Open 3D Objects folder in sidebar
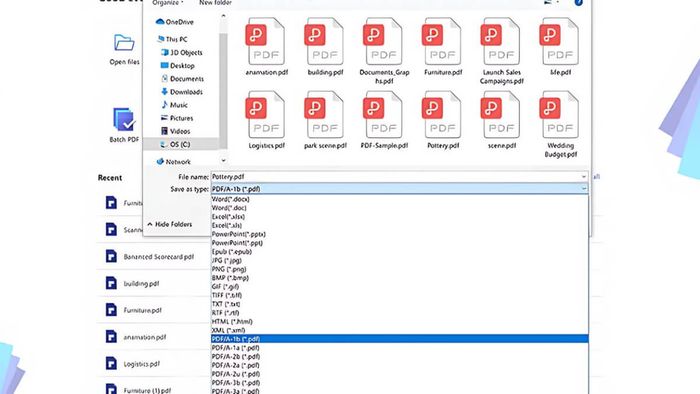700x394 pixels. (x=182, y=53)
